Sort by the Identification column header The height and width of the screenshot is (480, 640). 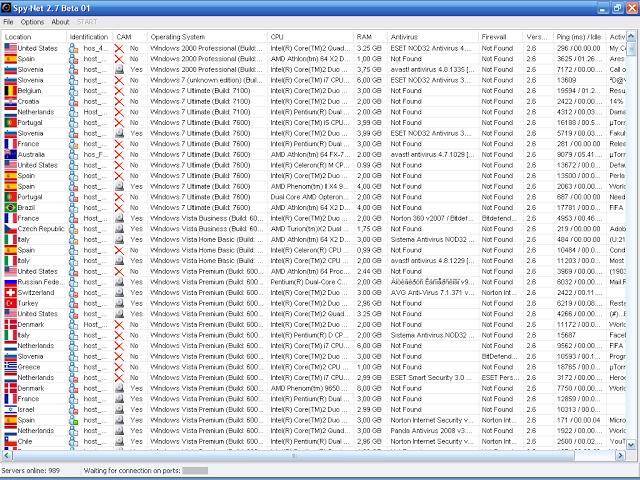pos(90,37)
